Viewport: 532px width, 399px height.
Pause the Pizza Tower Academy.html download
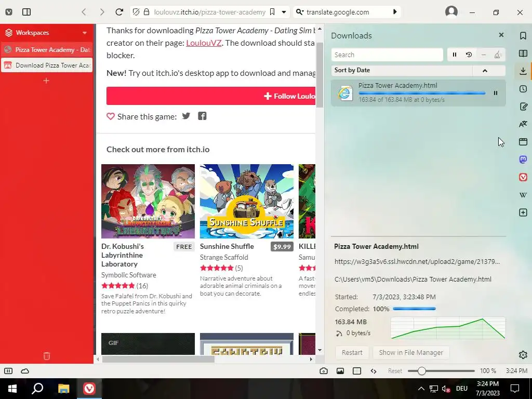pos(495,93)
